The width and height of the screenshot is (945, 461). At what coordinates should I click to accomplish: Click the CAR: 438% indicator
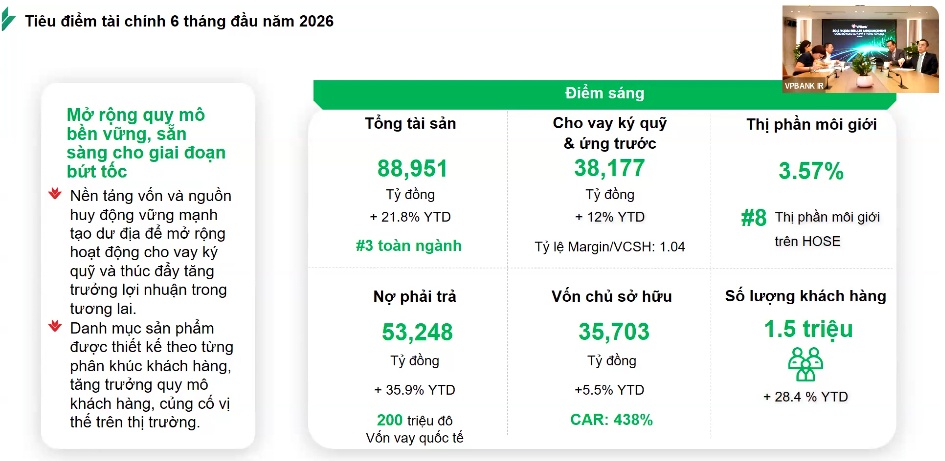pos(611,420)
